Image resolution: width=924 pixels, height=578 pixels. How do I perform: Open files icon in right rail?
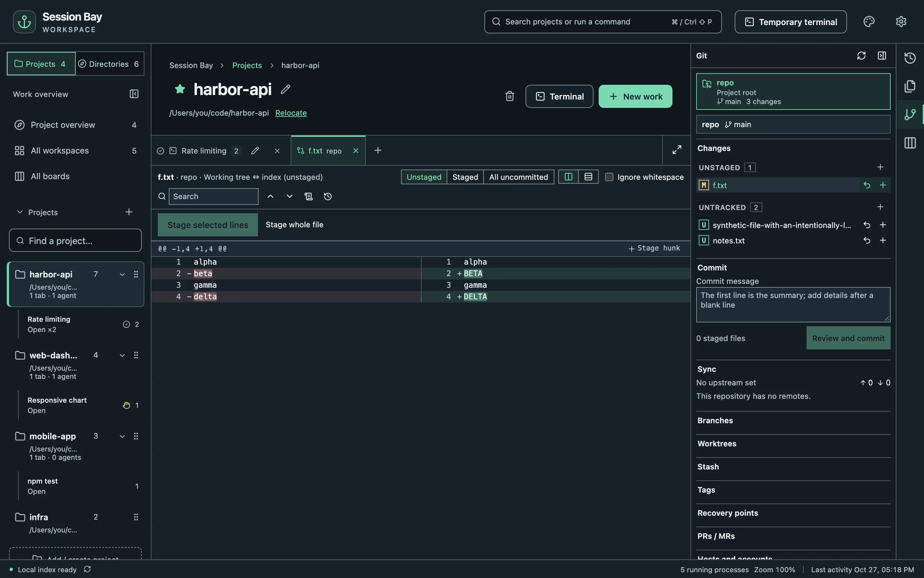(x=910, y=86)
